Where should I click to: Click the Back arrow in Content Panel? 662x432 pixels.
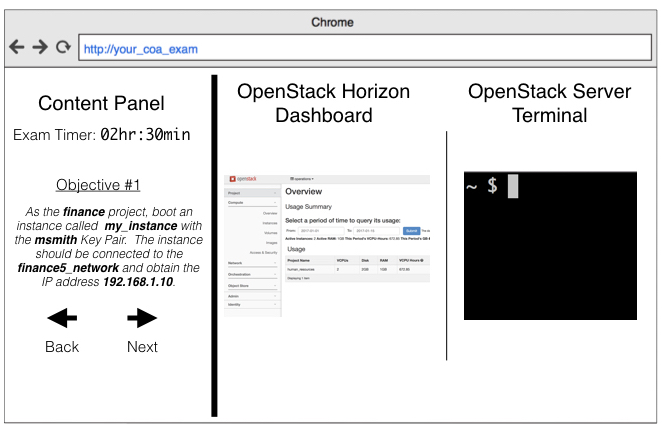coord(62,318)
